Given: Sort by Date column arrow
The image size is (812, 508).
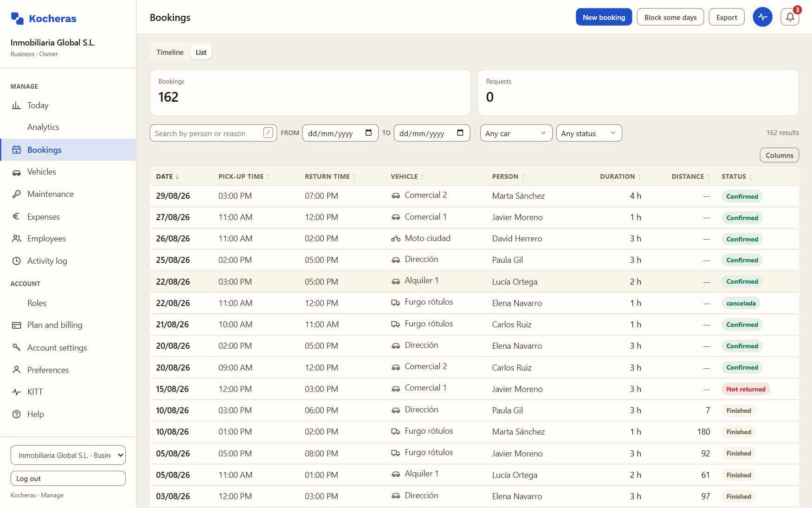Looking at the screenshot, I should [x=177, y=176].
